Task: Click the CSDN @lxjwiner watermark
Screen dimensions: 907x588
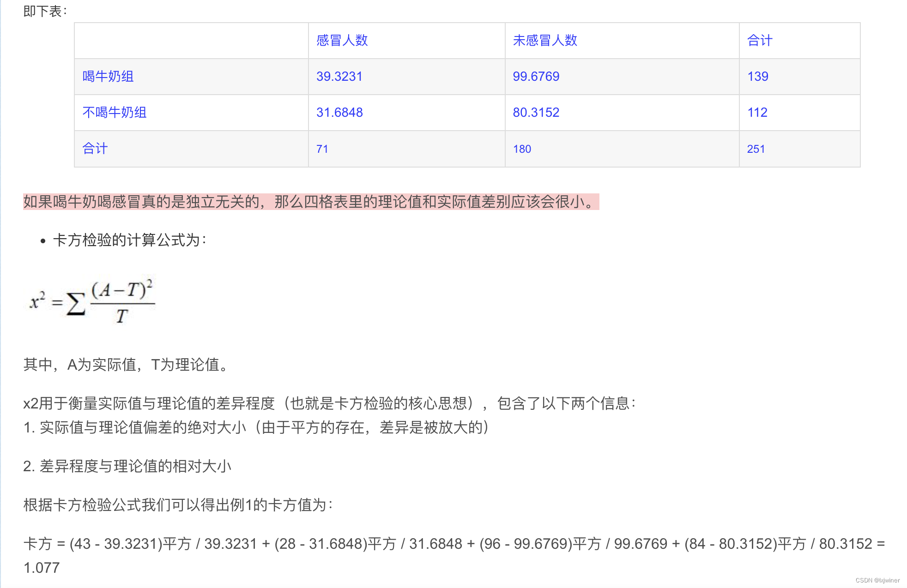Action: tap(877, 580)
